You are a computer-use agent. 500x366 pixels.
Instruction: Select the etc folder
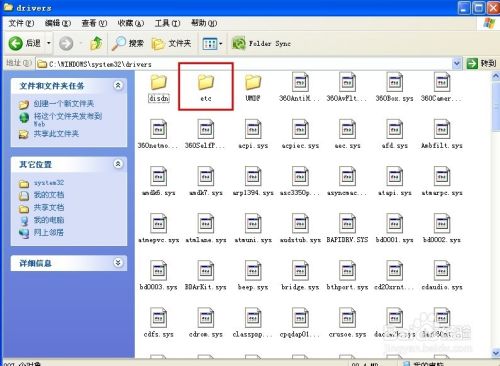coord(206,88)
